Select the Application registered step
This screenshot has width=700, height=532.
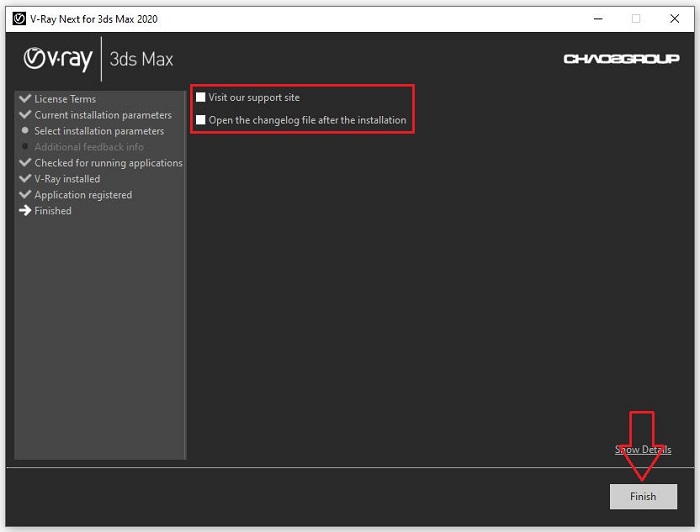point(83,195)
